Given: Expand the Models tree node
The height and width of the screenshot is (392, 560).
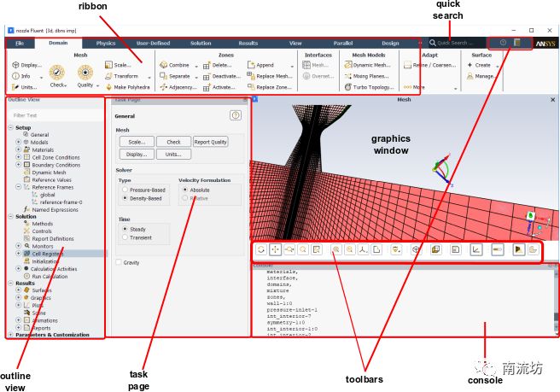Looking at the screenshot, I should [19, 143].
